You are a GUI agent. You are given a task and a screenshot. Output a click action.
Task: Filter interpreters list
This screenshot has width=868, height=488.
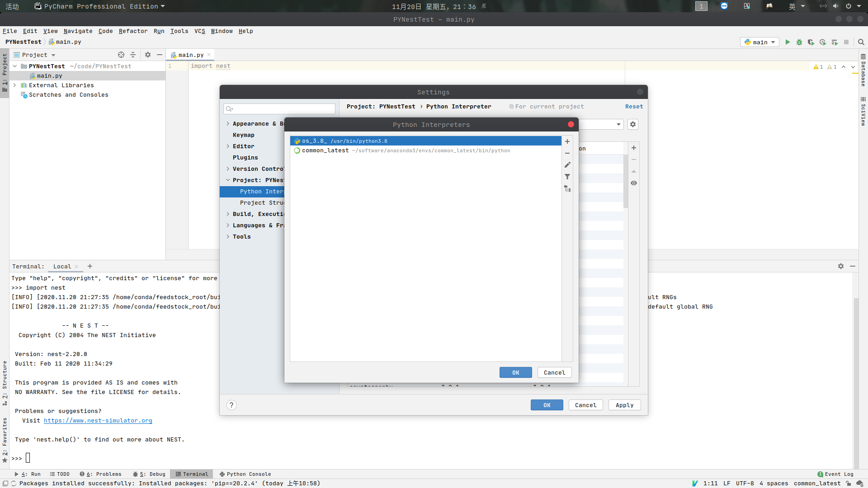coord(567,177)
